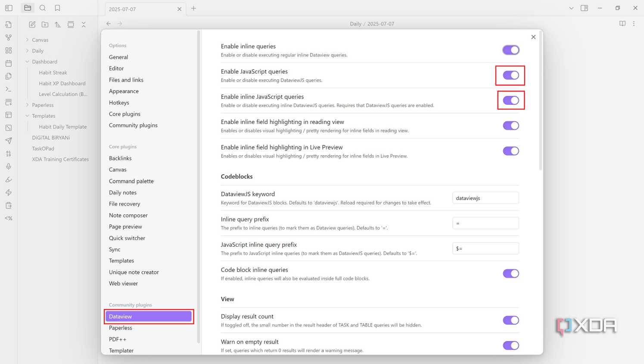644x364 pixels.
Task: Edit the Inline query prefix field
Action: 485,223
